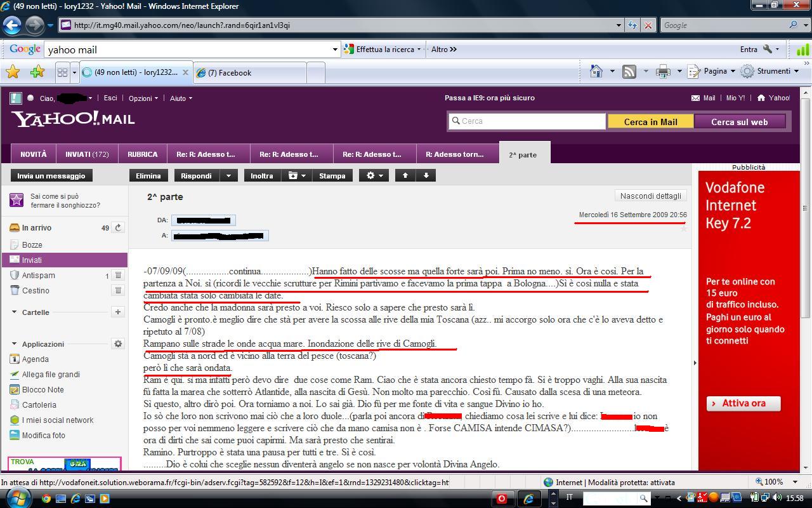This screenshot has width=812, height=508.
Task: Click the Inoltra button
Action: pyautogui.click(x=262, y=176)
